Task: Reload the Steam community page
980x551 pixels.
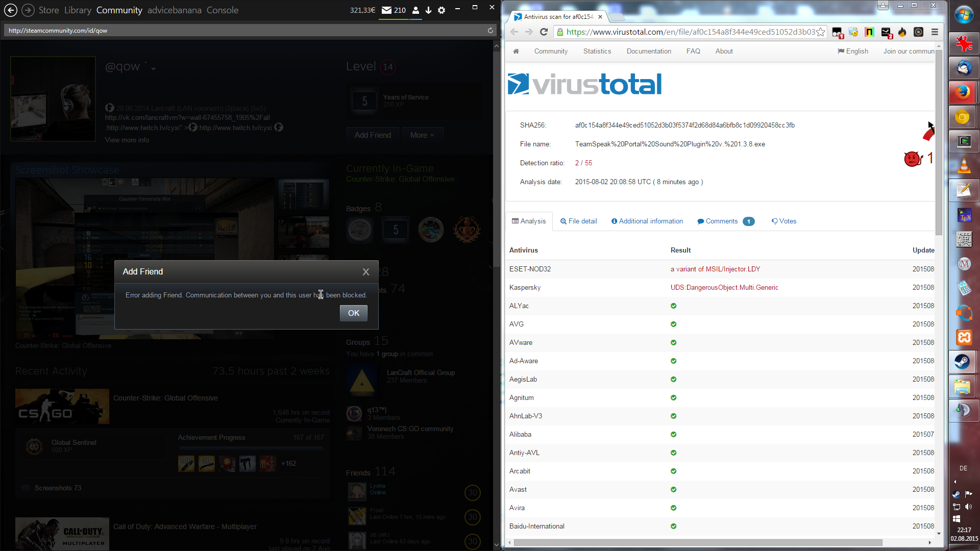Action: pyautogui.click(x=491, y=31)
